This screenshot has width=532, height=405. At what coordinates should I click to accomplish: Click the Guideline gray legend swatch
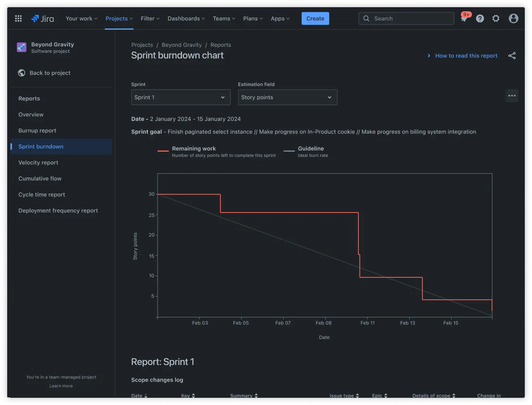click(289, 151)
